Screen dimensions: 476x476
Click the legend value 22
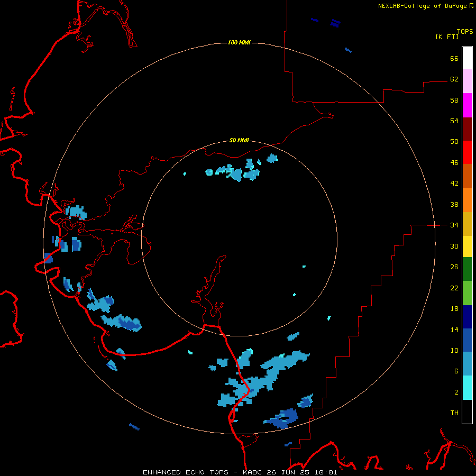(x=454, y=288)
